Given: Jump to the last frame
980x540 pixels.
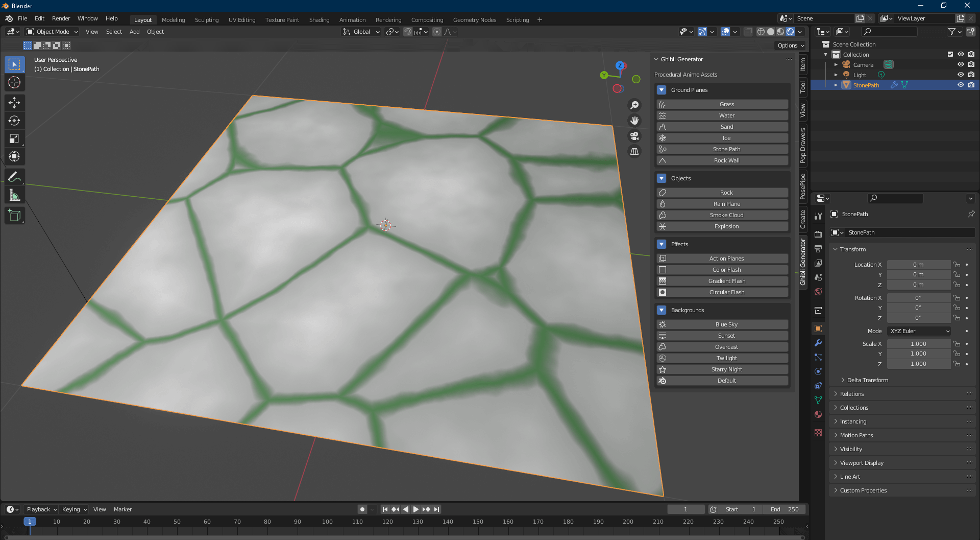Looking at the screenshot, I should pos(436,509).
